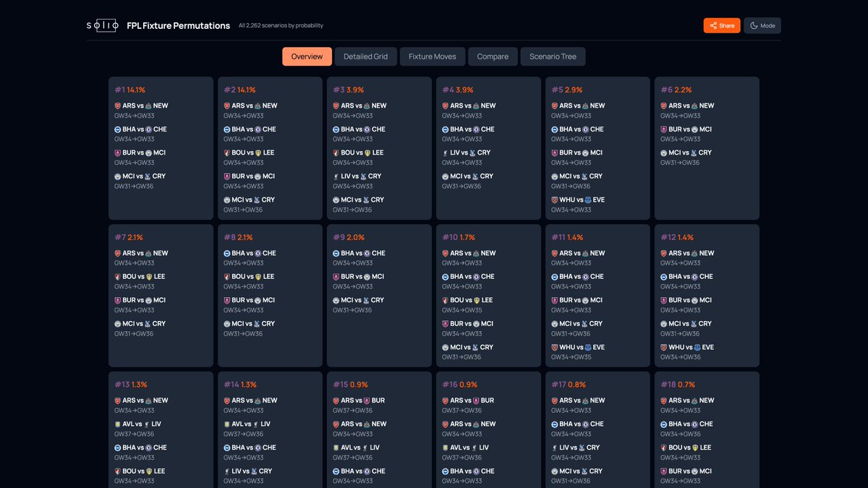Viewport: 868px width, 488px height.
Task: Click 'GW34→GW35' under WHU vs EVE in #11
Action: point(571,357)
